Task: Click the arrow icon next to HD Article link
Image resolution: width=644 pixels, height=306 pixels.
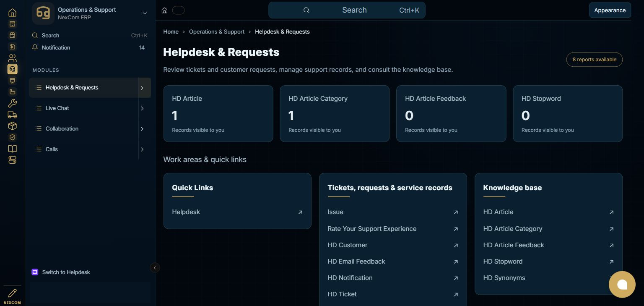Action: (611, 212)
